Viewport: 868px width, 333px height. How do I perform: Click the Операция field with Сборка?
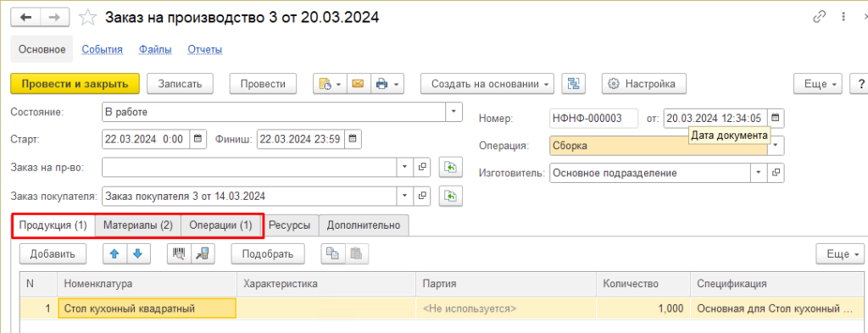tap(659, 145)
